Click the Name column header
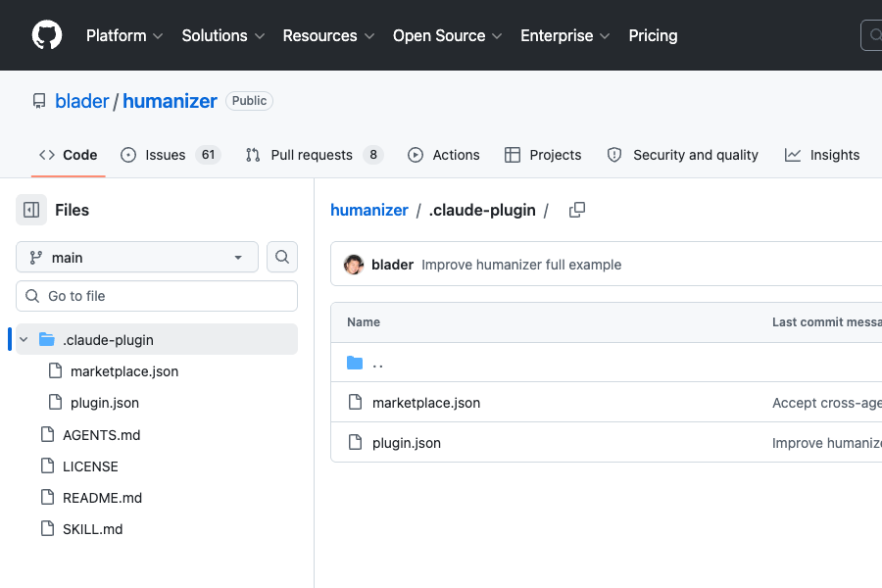The height and width of the screenshot is (588, 882). pyautogui.click(x=364, y=322)
